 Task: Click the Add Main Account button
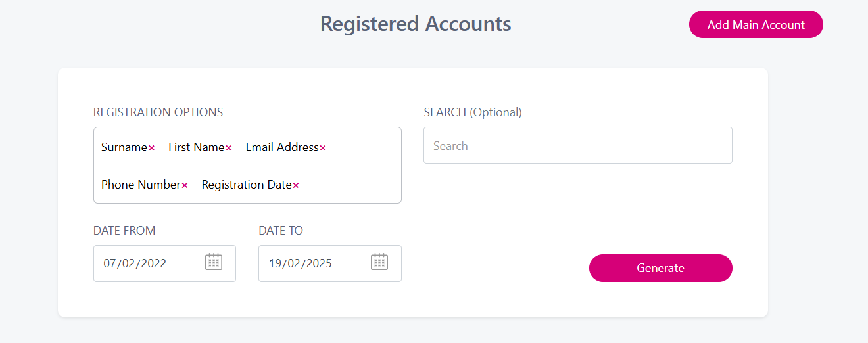tap(756, 25)
